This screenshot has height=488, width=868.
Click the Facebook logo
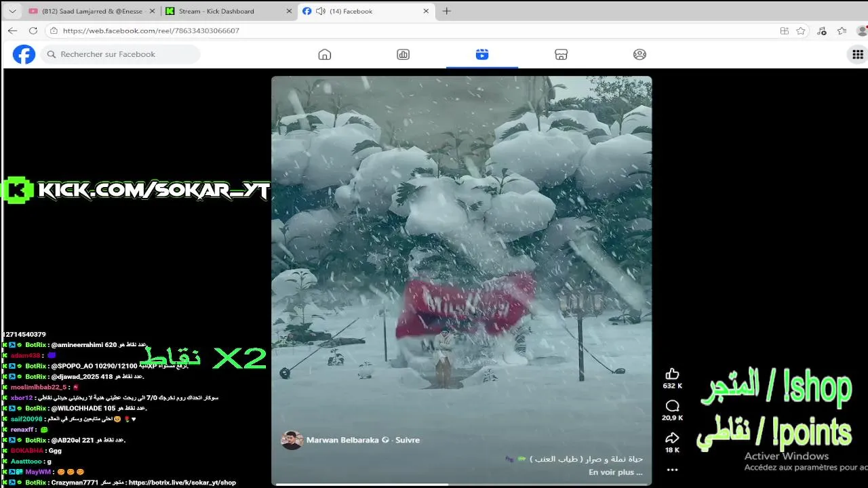pos(24,54)
